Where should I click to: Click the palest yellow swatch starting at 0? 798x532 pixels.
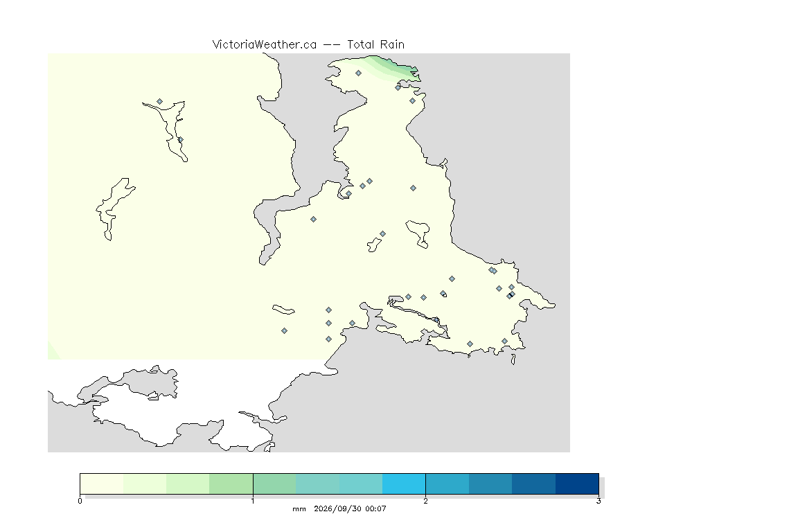102,484
